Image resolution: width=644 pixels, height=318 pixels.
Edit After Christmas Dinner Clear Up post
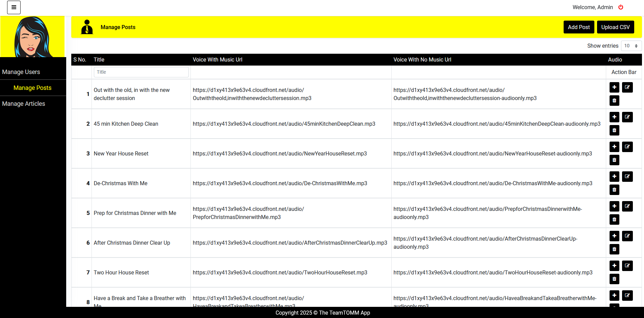[x=627, y=236]
